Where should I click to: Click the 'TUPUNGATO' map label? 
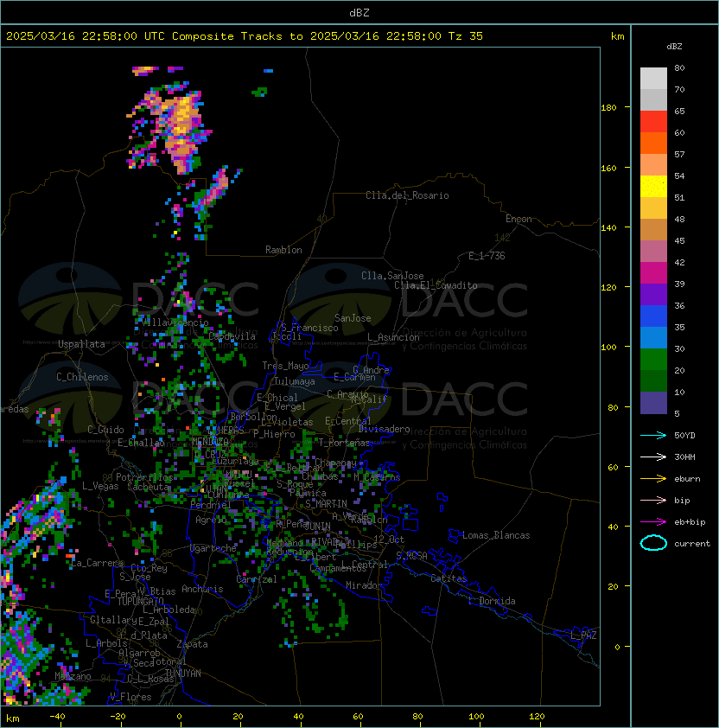[141, 601]
